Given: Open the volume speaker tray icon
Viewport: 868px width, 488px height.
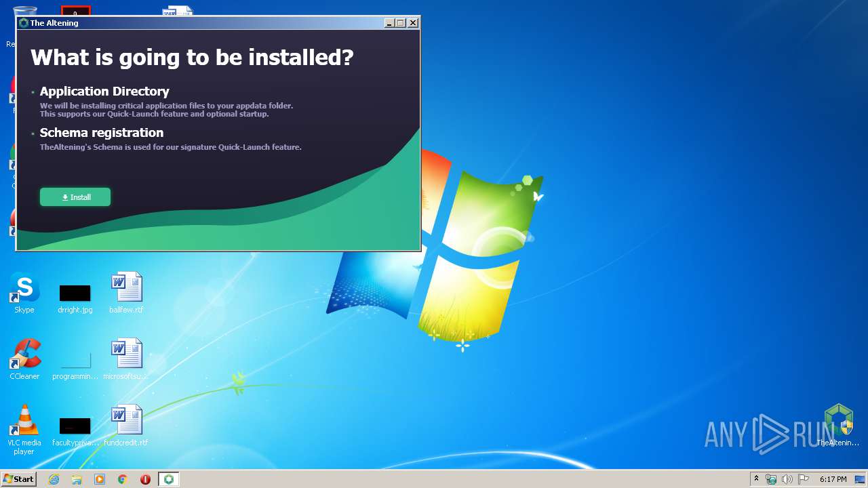Looking at the screenshot, I should (x=787, y=479).
